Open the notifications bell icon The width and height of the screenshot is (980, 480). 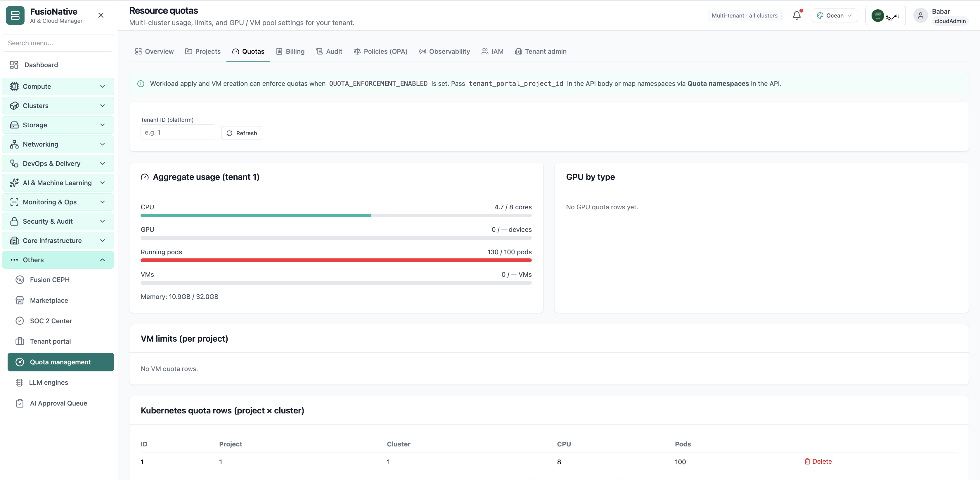(797, 15)
